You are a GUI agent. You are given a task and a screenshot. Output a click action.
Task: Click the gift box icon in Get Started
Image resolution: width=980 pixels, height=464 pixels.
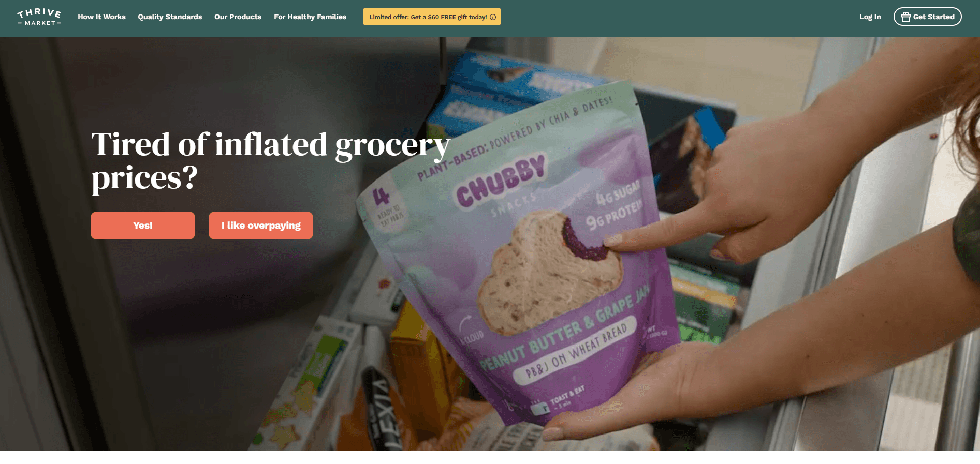click(905, 17)
